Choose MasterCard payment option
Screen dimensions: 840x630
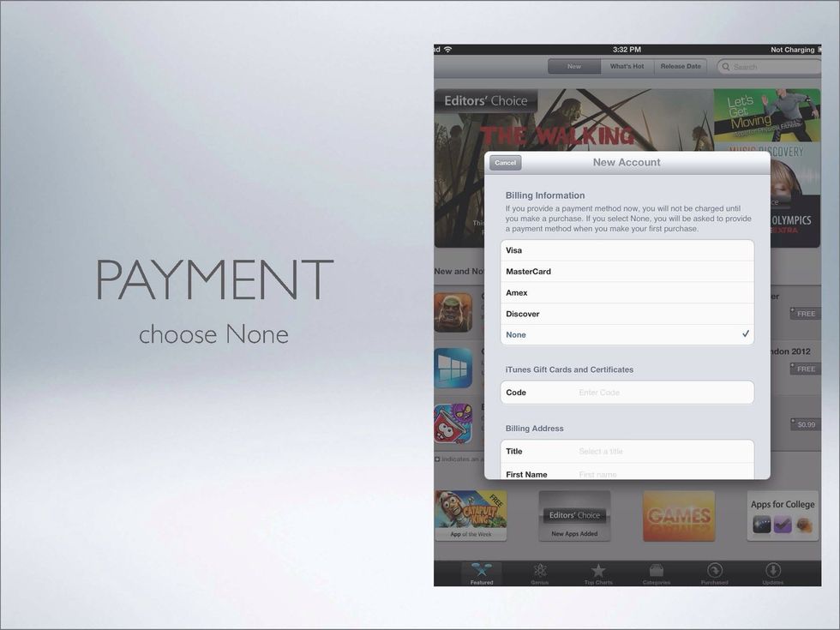click(627, 272)
